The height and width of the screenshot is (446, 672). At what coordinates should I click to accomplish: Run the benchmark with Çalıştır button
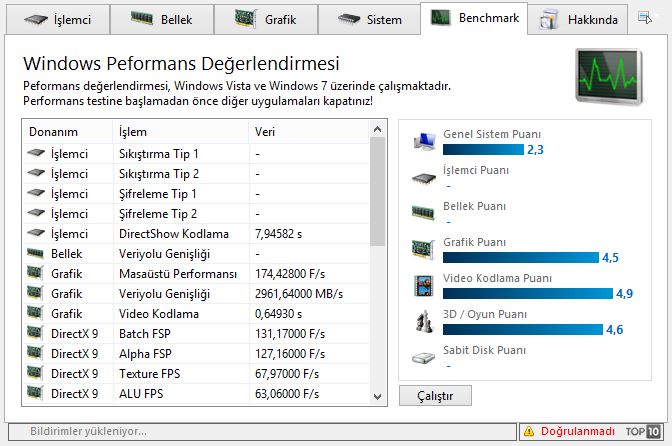[x=435, y=396]
